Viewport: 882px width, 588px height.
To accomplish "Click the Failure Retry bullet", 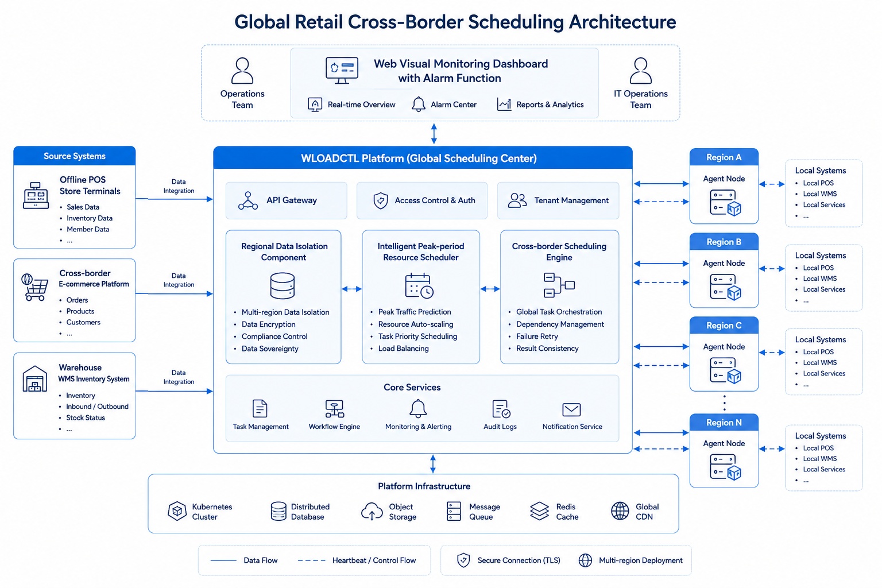I will (537, 336).
